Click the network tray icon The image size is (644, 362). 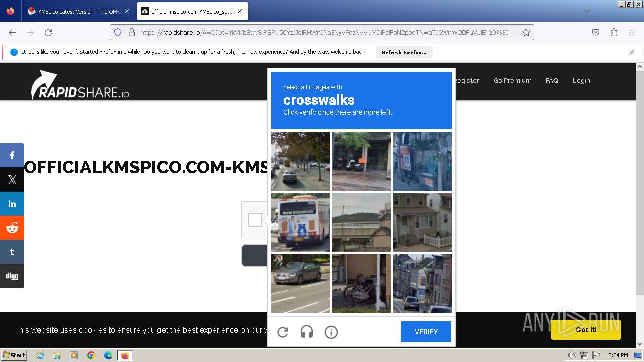pos(584,355)
